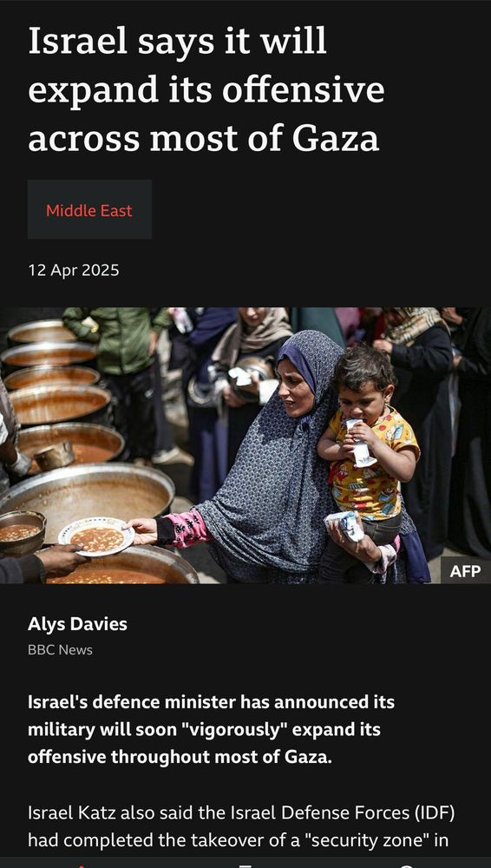Screen dimensions: 491x868
Task: Tap the rightmost icon in bottom navigation bar
Action: point(407,865)
